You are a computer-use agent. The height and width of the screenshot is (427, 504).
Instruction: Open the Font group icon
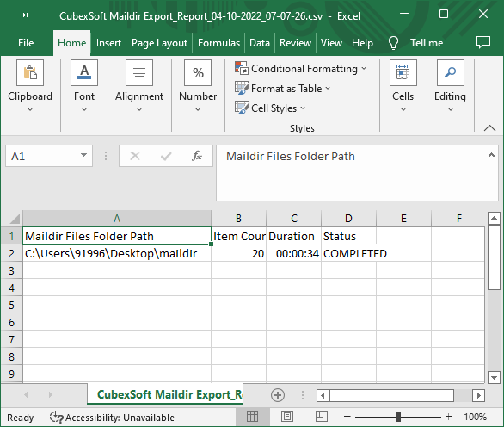pyautogui.click(x=84, y=72)
